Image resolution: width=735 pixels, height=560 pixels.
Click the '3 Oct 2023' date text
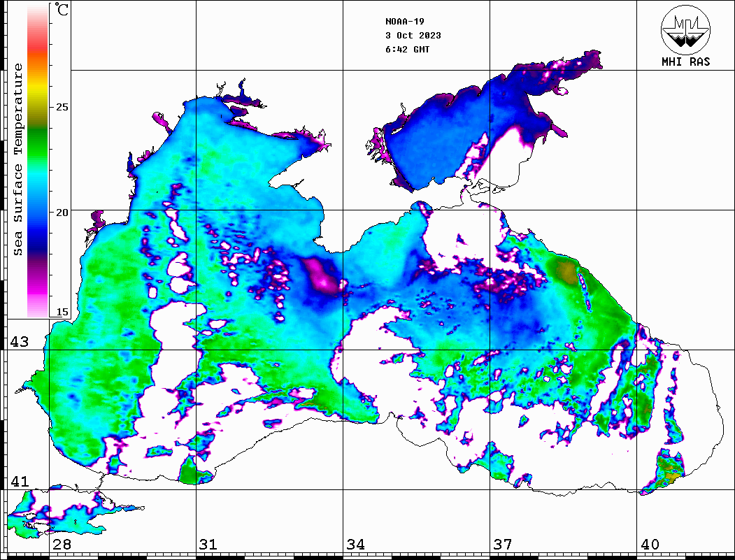pos(413,36)
